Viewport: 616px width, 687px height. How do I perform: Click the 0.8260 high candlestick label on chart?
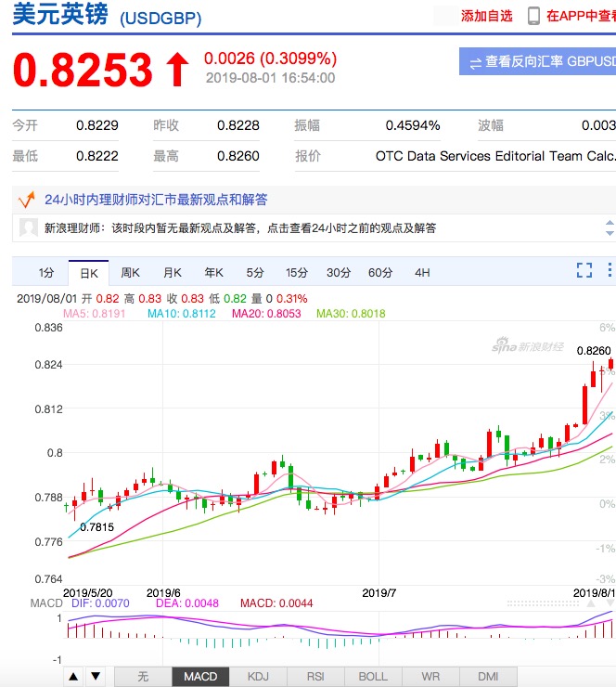pos(593,351)
